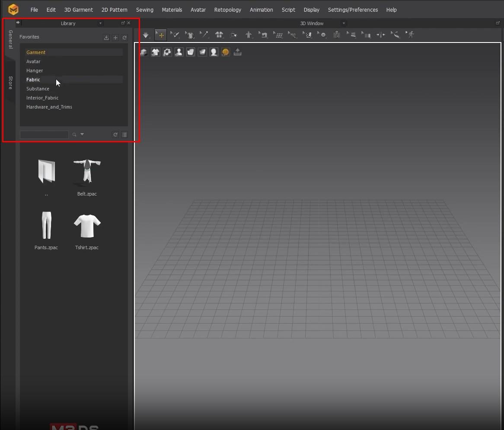Open the 2D Pattern menu
The width and height of the screenshot is (504, 430).
tap(115, 10)
